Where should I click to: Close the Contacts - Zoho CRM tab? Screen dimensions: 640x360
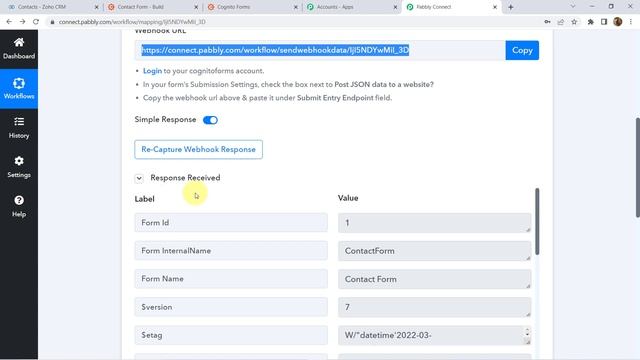tap(96, 7)
